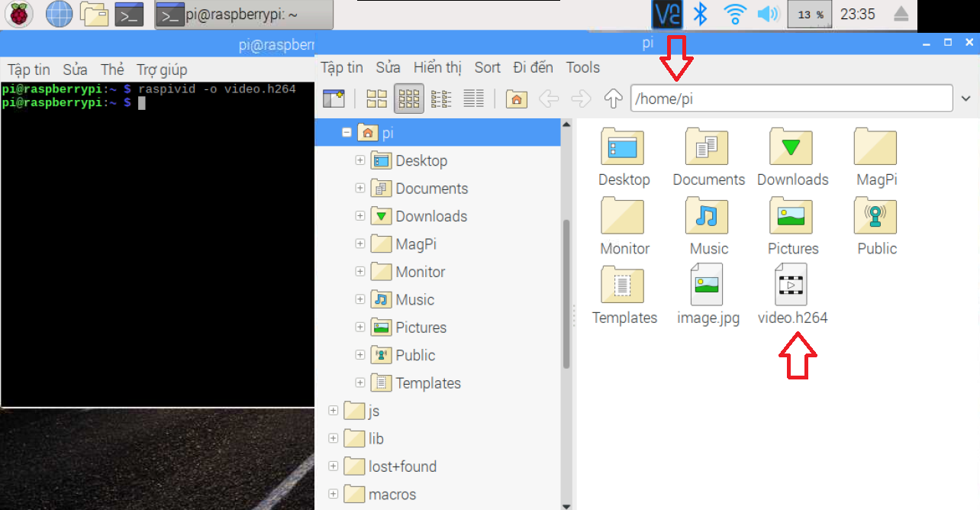Expand Downloads in the folder tree

(x=360, y=216)
